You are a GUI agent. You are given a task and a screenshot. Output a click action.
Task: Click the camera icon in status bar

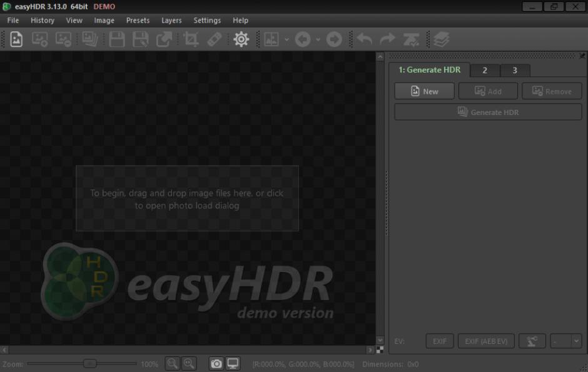pyautogui.click(x=216, y=363)
